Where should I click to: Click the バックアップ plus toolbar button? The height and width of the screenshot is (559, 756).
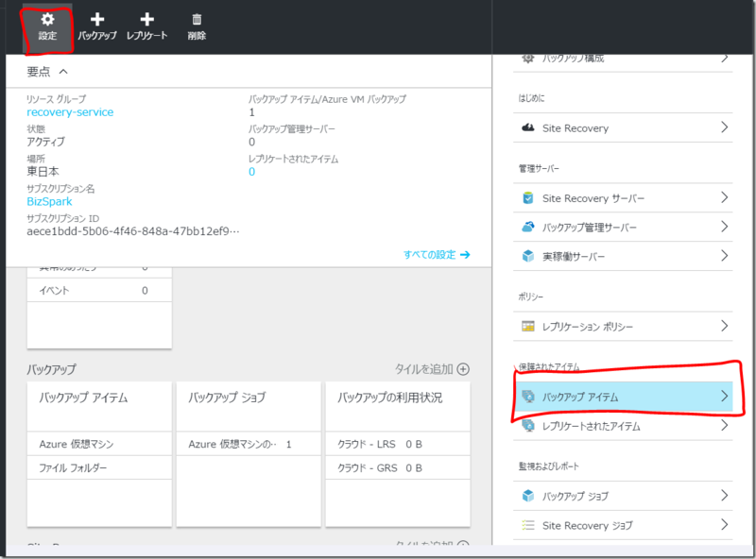[x=97, y=26]
